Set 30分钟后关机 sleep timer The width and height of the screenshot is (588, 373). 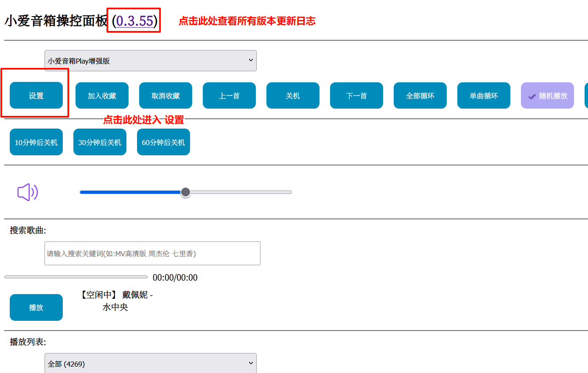(x=100, y=142)
